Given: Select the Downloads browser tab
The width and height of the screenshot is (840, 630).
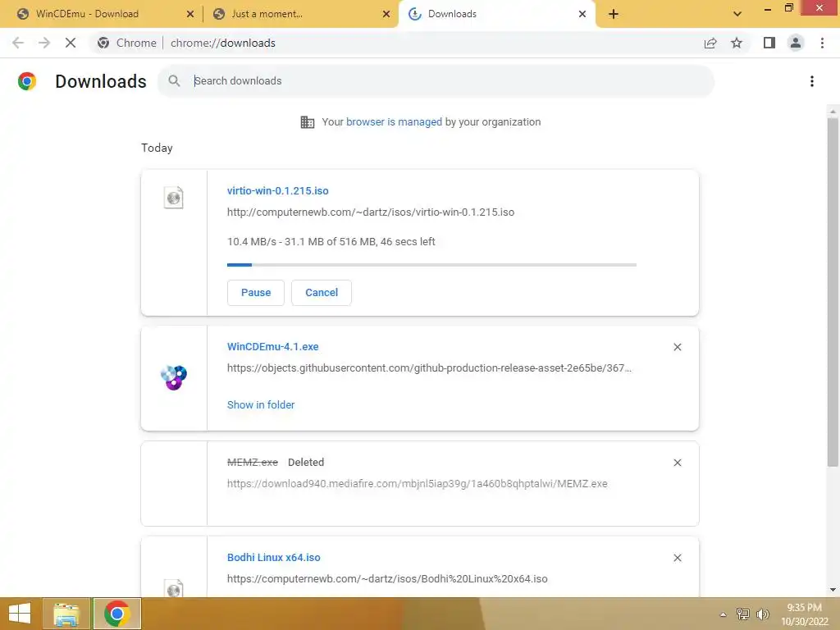Looking at the screenshot, I should 495,14.
